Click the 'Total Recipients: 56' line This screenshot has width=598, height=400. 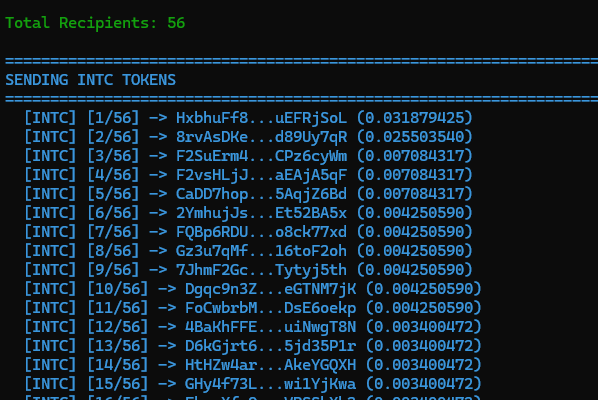coord(95,23)
